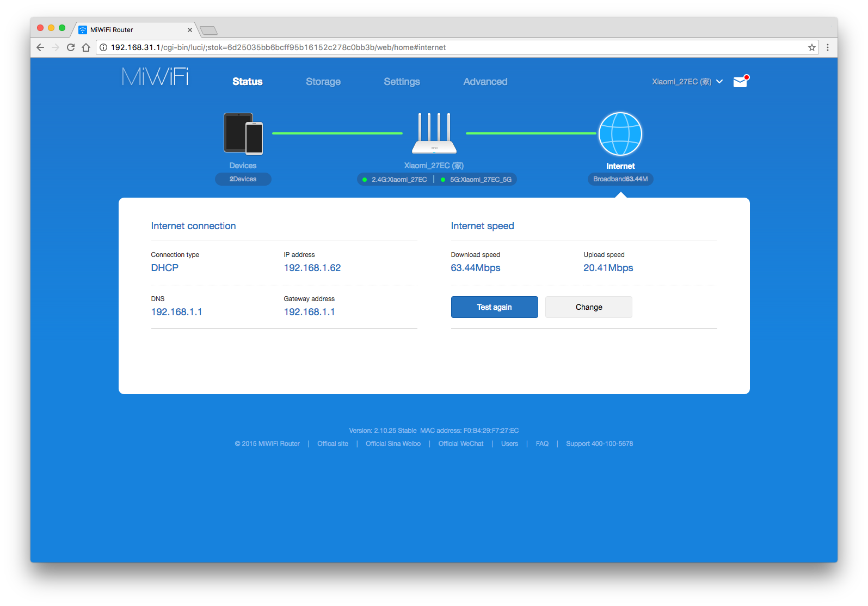
Task: View site information icon in address bar
Action: pos(103,47)
